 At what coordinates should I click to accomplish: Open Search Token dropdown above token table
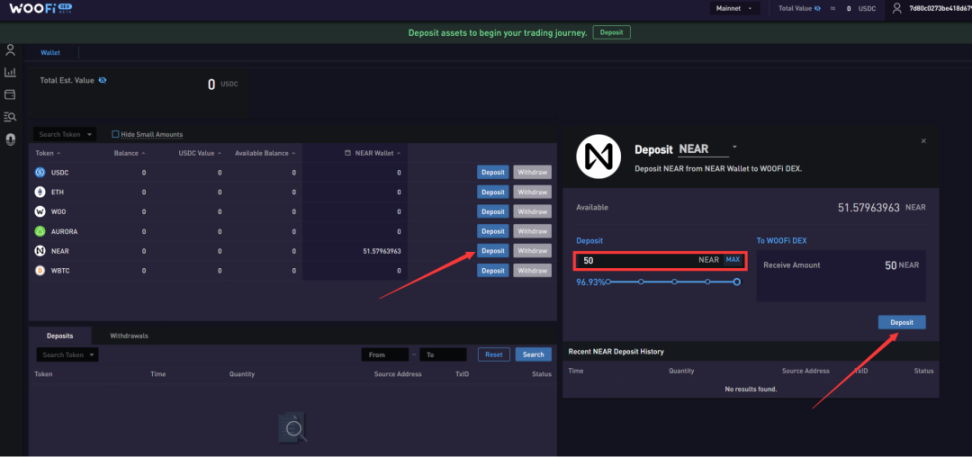click(x=65, y=135)
